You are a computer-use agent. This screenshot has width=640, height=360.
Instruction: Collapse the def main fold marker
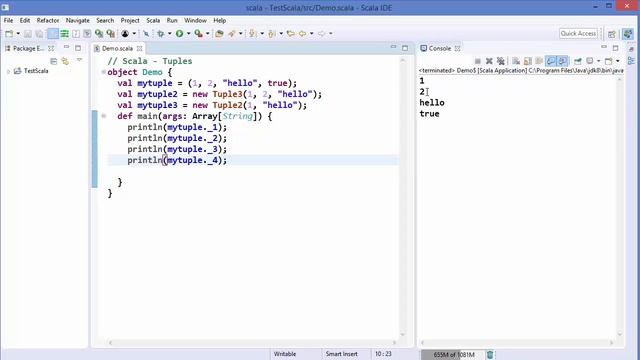pyautogui.click(x=103, y=116)
